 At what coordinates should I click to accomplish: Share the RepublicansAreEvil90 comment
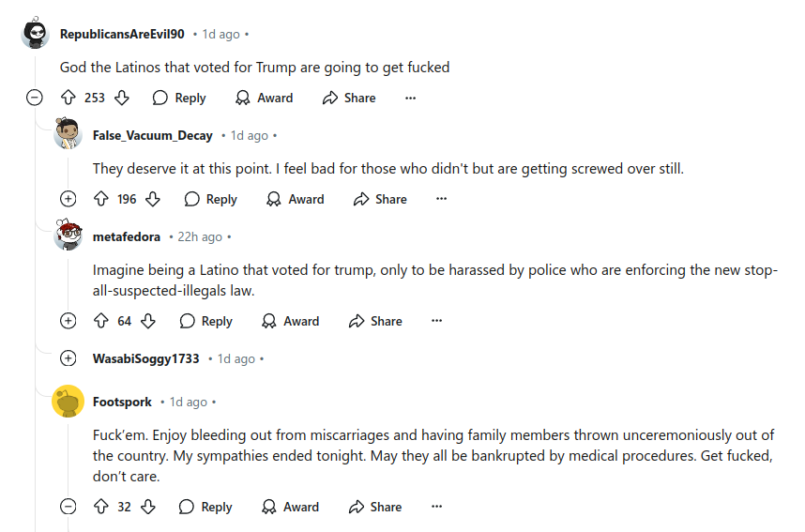pyautogui.click(x=349, y=98)
